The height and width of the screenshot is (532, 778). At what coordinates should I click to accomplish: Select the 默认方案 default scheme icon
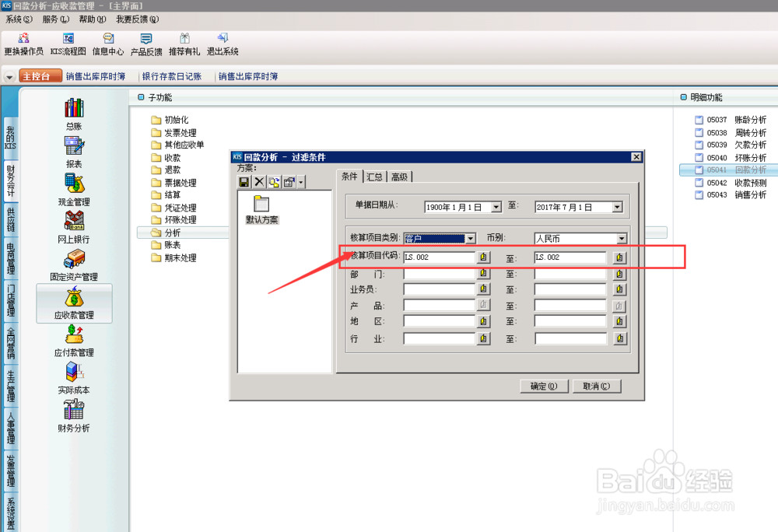(261, 210)
